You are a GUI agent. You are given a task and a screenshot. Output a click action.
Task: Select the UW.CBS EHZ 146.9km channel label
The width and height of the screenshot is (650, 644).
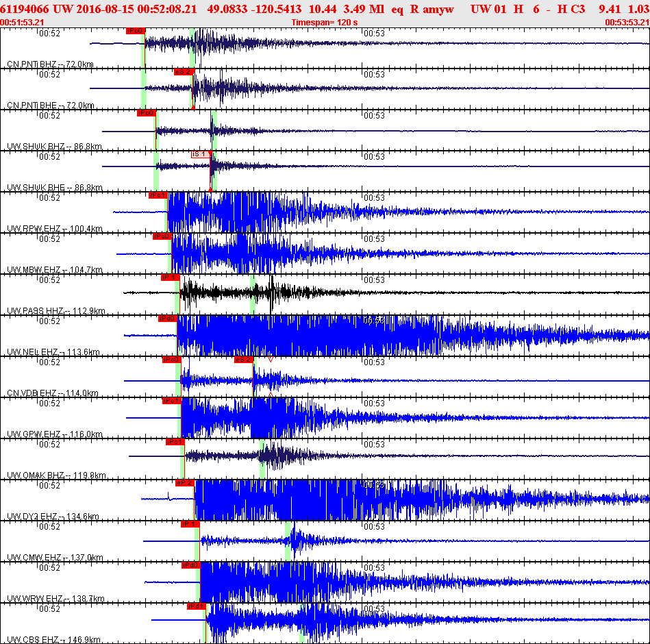(53, 639)
